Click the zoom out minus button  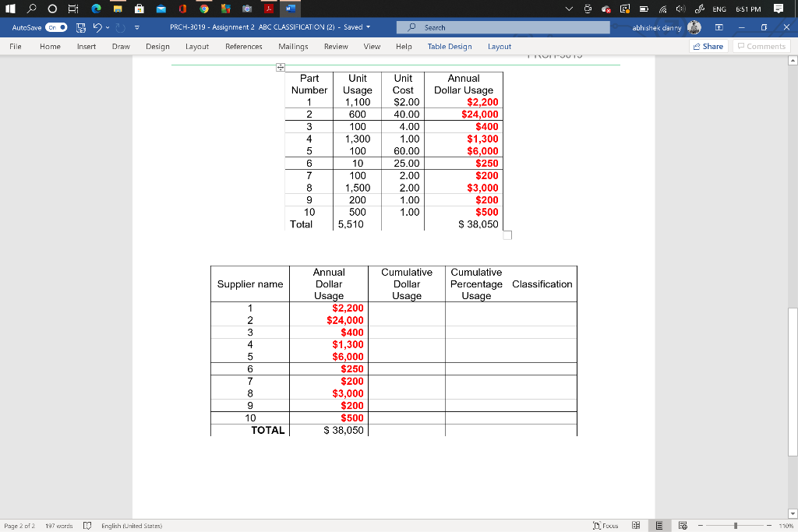coord(701,526)
